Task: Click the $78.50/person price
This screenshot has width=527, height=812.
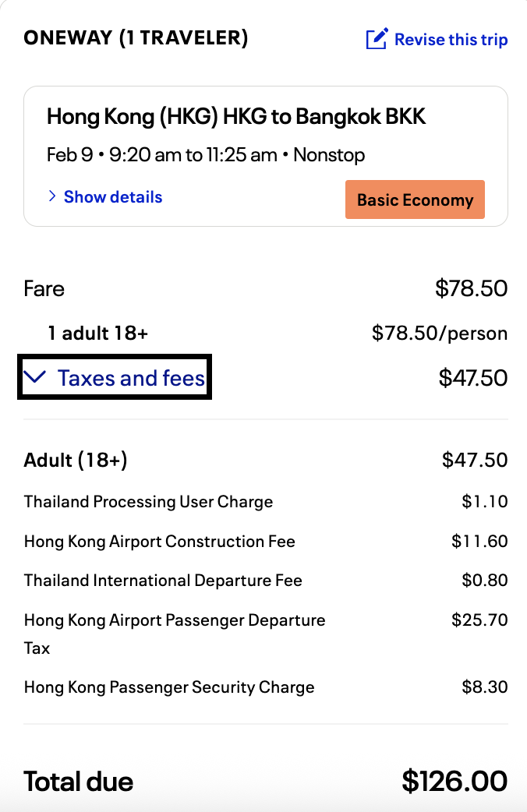Action: tap(440, 334)
